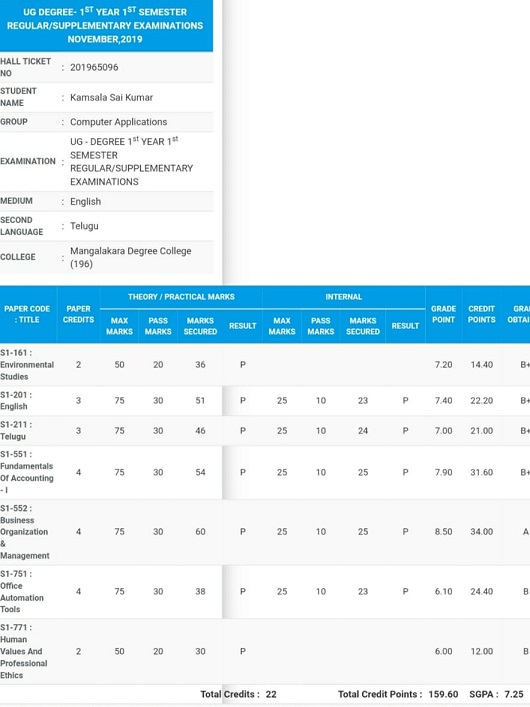Click S1-552 Business Organization & Management title
Viewport: 530px width, 707px height.
(25, 532)
